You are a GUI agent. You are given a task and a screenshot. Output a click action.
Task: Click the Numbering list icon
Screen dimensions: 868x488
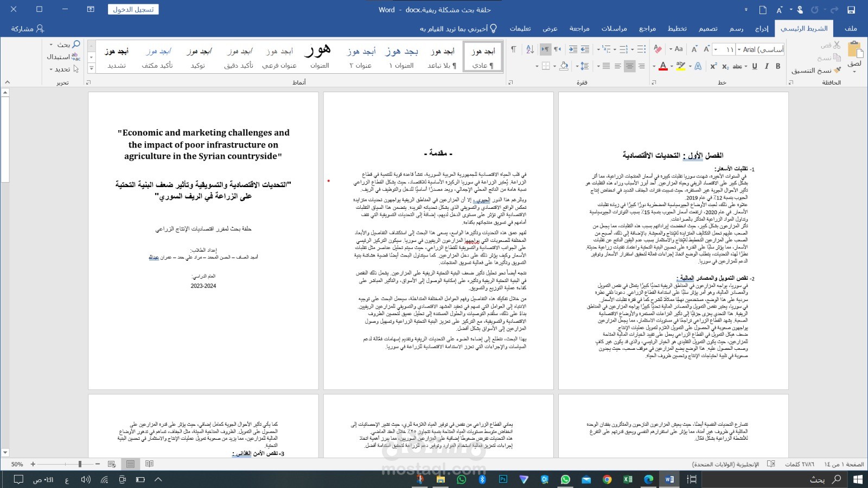click(x=623, y=49)
